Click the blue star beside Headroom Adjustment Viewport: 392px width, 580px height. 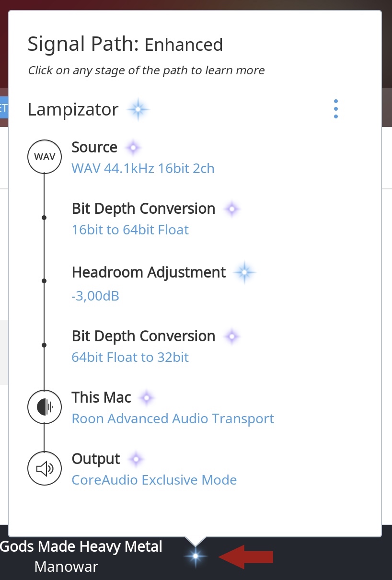(x=244, y=273)
